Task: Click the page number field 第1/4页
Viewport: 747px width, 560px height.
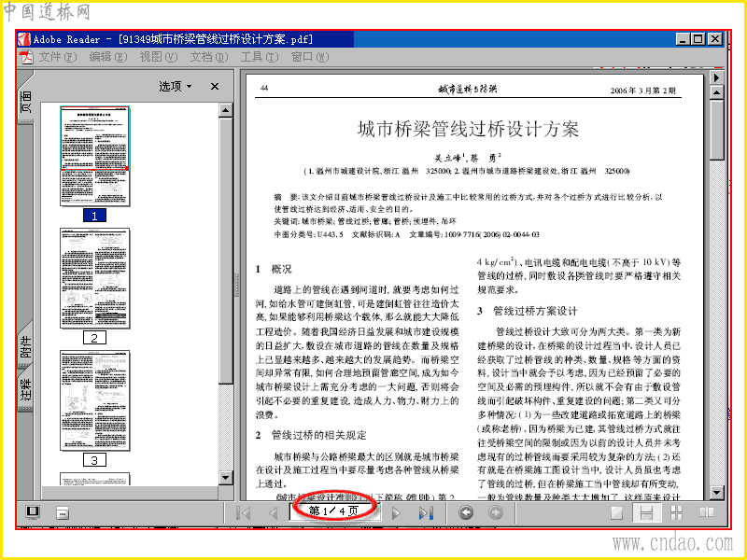Action: [334, 511]
